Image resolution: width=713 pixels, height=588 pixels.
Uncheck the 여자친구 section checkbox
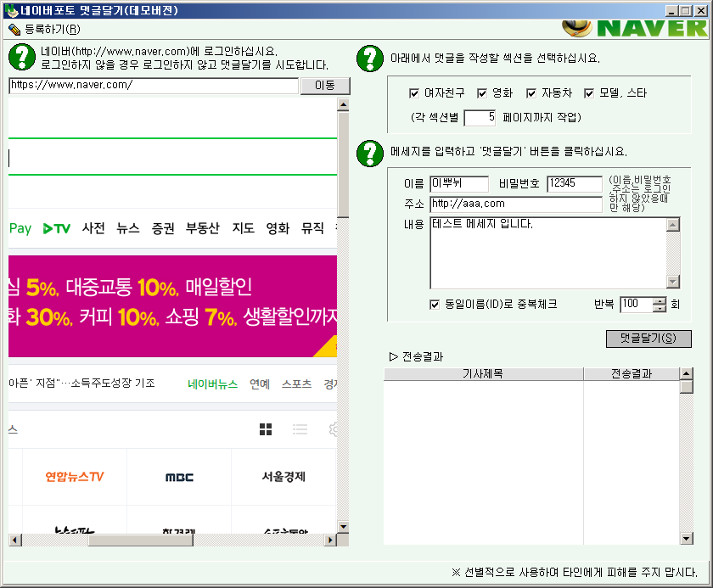click(415, 93)
